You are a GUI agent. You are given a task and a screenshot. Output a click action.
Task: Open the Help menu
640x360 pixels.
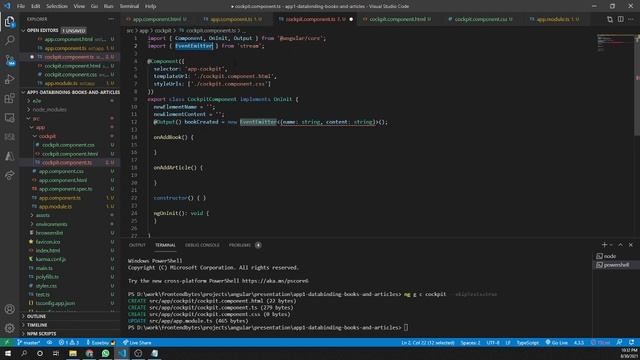[x=151, y=6]
